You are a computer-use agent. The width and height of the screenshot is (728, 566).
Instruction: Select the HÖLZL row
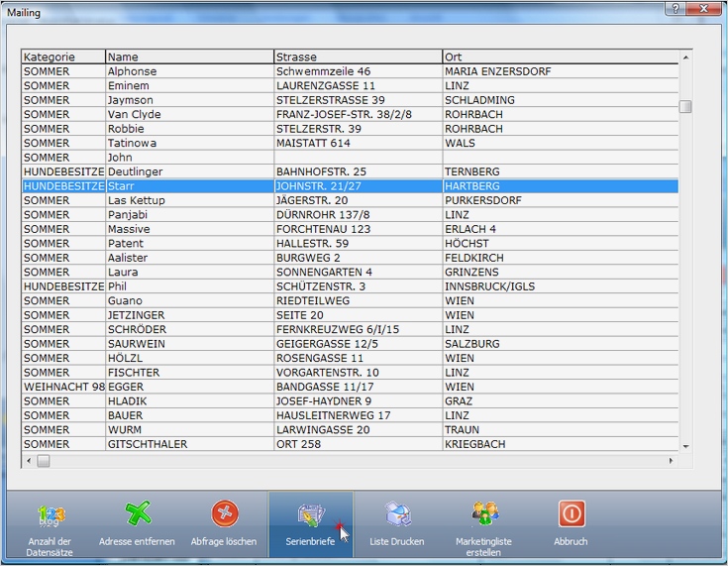point(350,359)
